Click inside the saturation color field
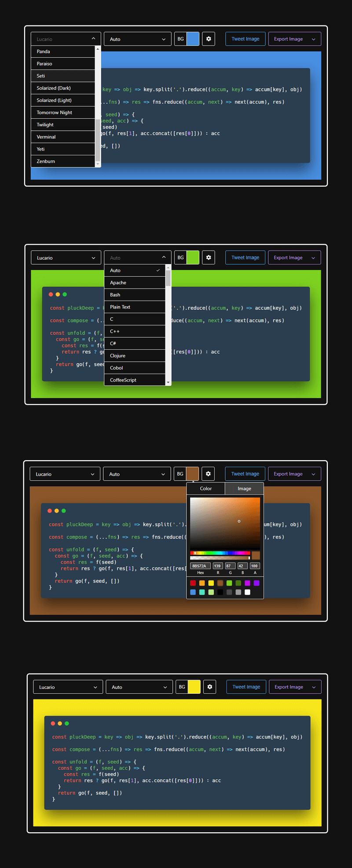Viewport: 352px width, 868px height. (225, 523)
